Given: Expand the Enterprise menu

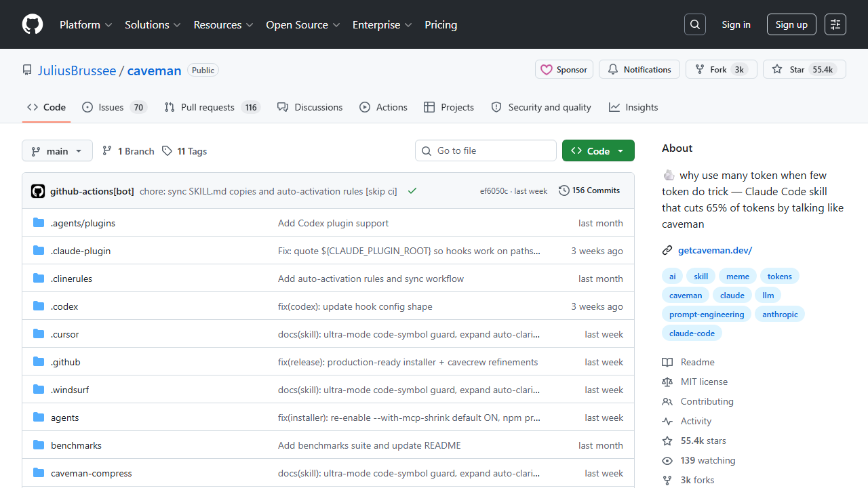Looking at the screenshot, I should (x=382, y=24).
